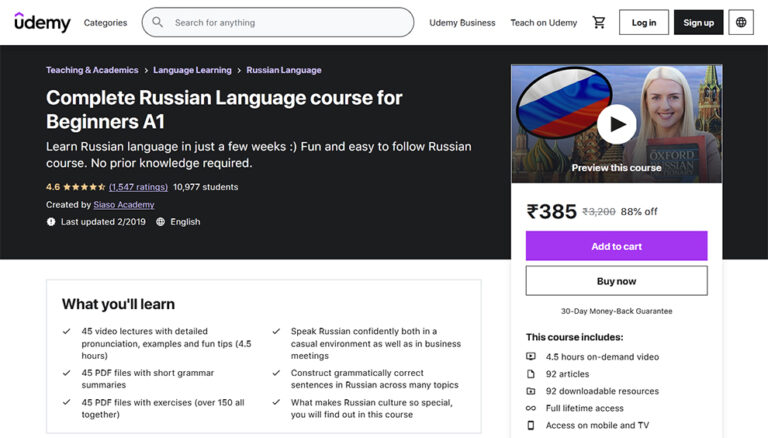
Task: Go to Language Learning breadcrumb
Action: 192,70
